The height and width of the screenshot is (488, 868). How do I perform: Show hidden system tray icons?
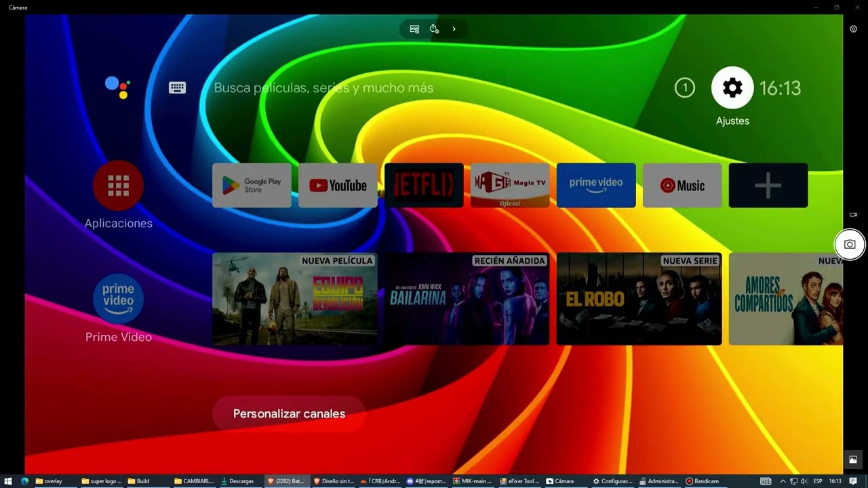(783, 481)
